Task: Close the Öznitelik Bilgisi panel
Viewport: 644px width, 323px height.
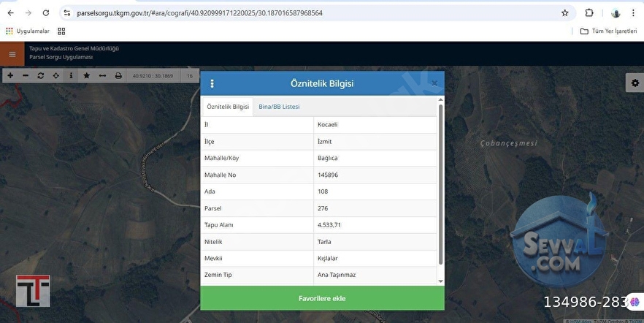Action: (434, 83)
